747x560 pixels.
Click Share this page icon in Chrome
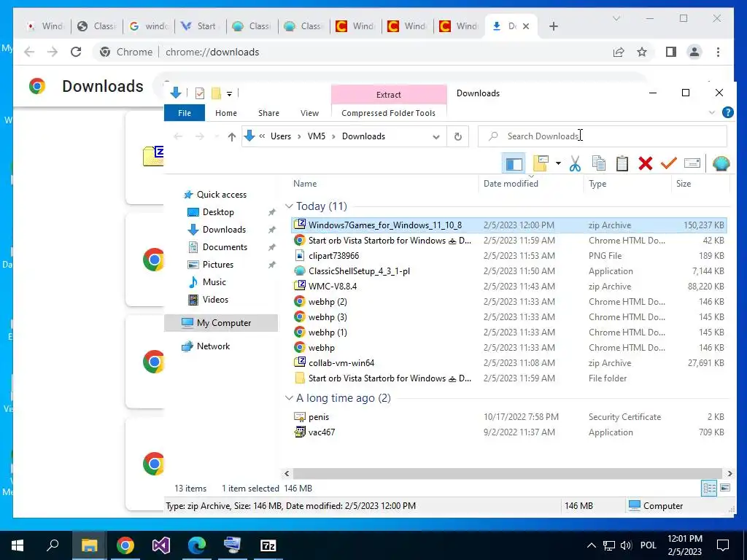click(619, 52)
